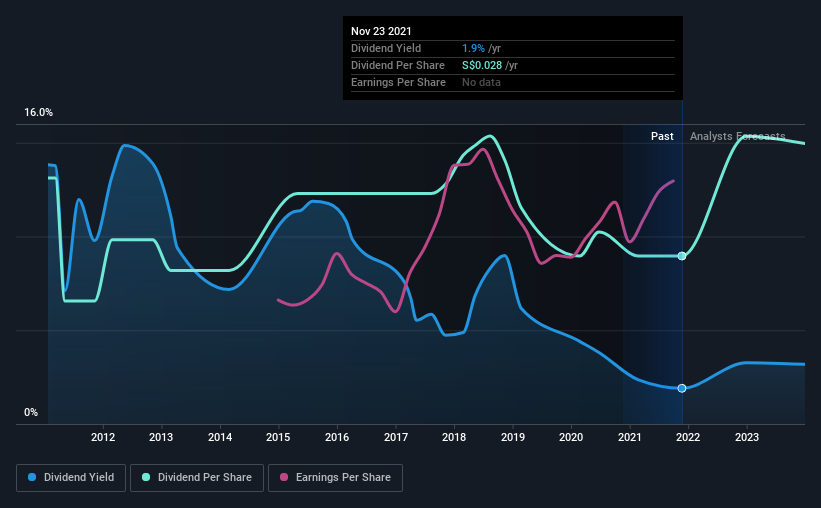Click the pink Earnings Per Share legend dot
821x508 pixels.
(284, 477)
